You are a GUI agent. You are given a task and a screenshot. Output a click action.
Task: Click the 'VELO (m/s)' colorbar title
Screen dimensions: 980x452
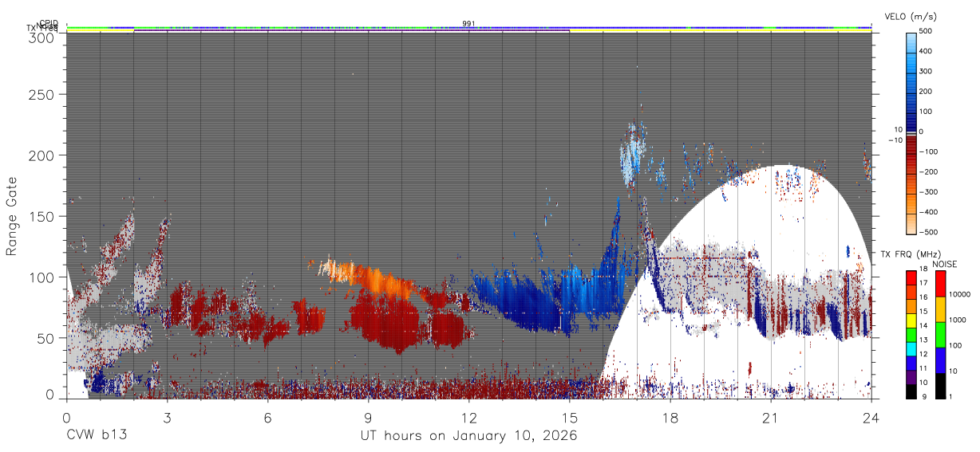[911, 17]
